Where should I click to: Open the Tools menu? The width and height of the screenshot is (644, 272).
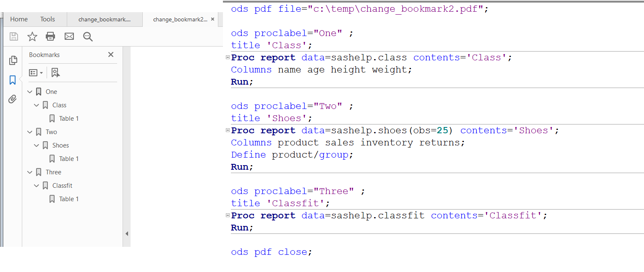coord(47,19)
